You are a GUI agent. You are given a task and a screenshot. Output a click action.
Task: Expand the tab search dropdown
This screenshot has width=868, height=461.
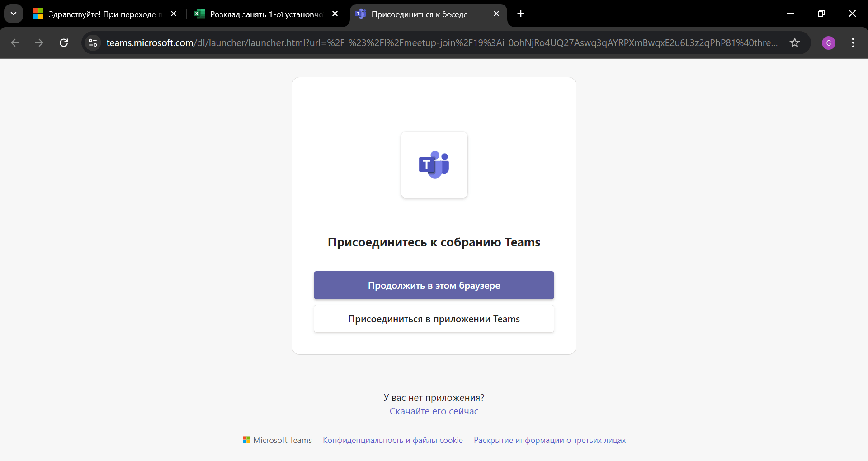coord(14,14)
